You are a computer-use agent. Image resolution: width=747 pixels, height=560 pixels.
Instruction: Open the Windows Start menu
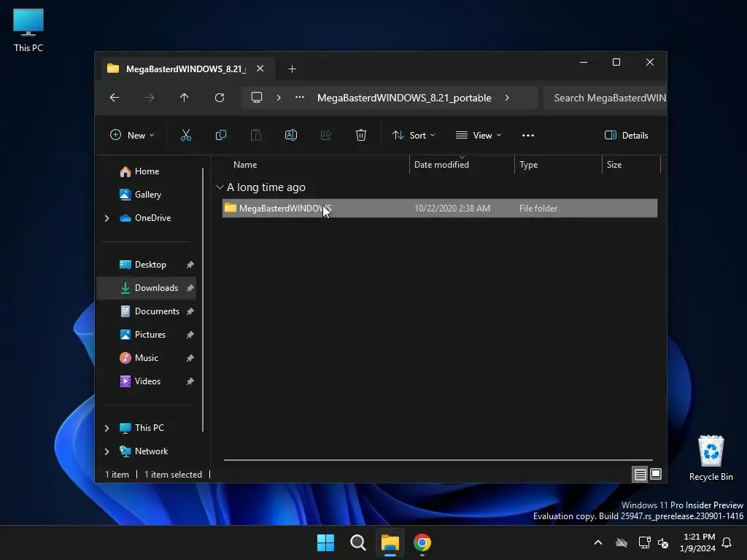click(x=326, y=542)
